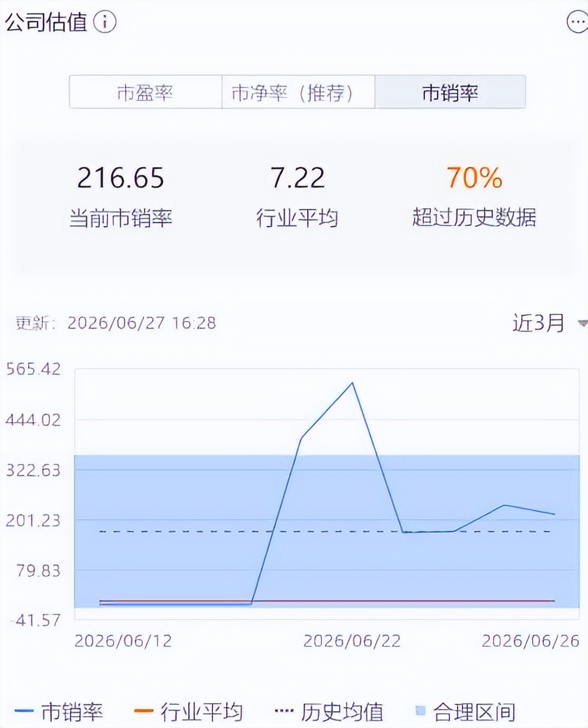Click the 2026/06/12 x-axis date

click(x=123, y=641)
